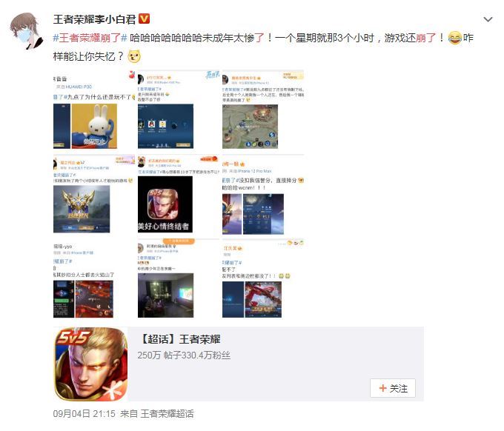Open profile 王者荣耀李小白君 username link
This screenshot has width=504, height=431.
point(95,19)
